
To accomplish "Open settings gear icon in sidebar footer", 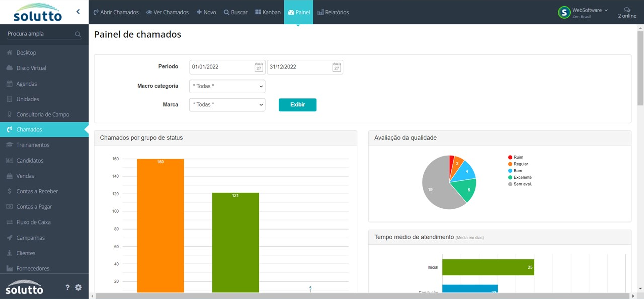I will 78,288.
